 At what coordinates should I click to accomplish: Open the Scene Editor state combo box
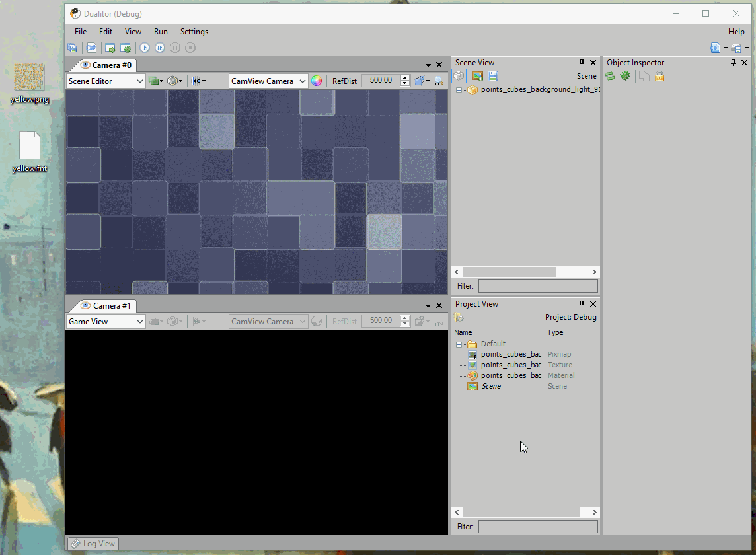tap(106, 81)
